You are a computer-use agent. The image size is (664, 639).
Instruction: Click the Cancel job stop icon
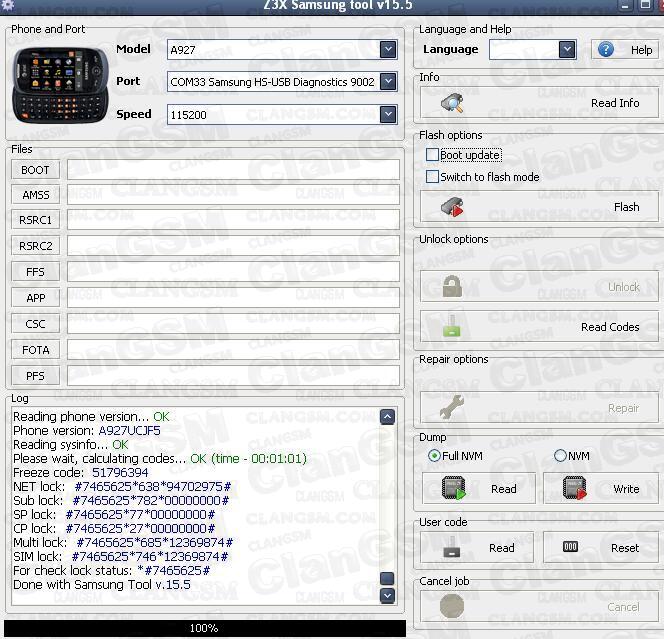tap(452, 606)
